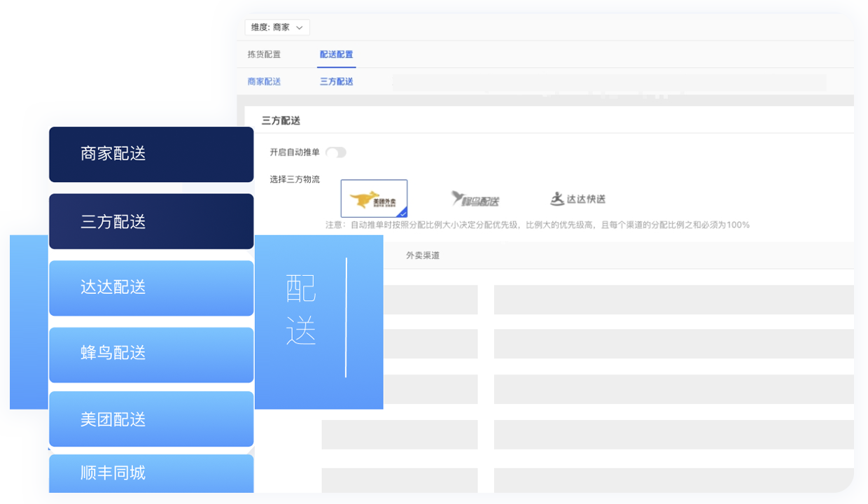Switch to the 配送配置 tab
This screenshot has width=868, height=504.
336,55
